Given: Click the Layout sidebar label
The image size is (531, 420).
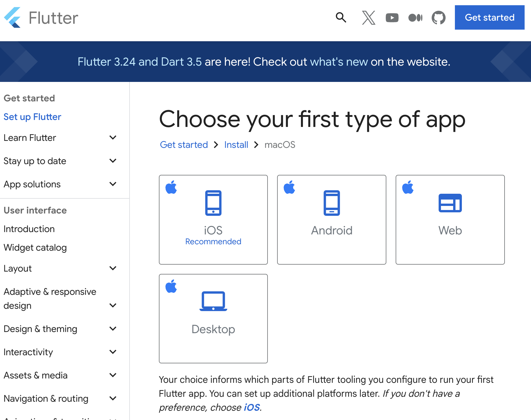Looking at the screenshot, I should pos(17,268).
